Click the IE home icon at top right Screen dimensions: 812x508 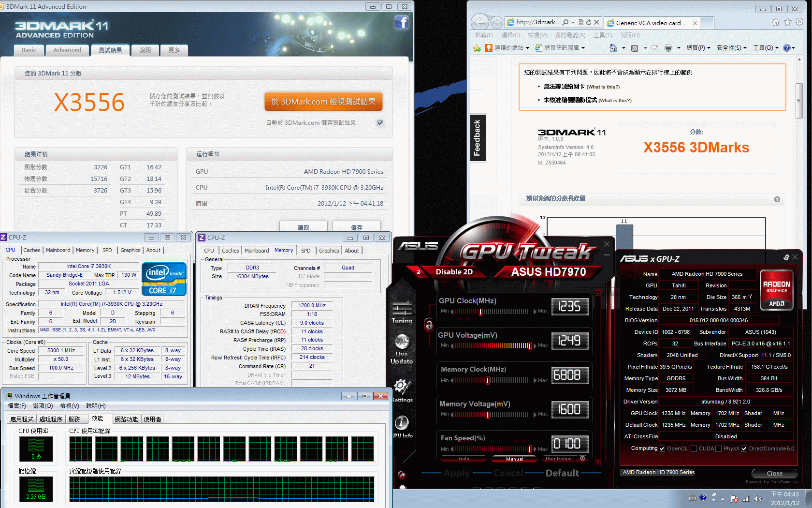[776, 22]
